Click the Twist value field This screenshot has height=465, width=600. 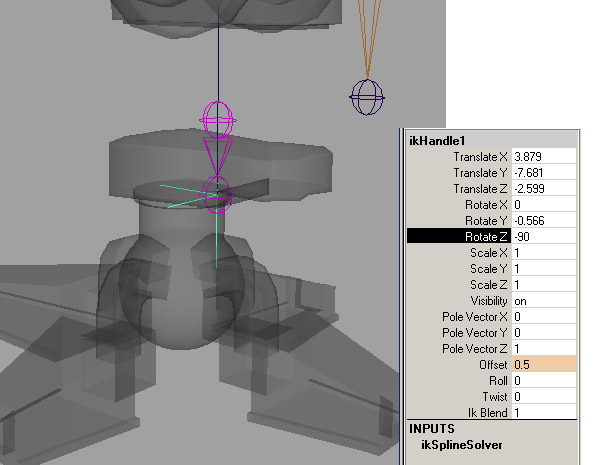[x=544, y=397]
